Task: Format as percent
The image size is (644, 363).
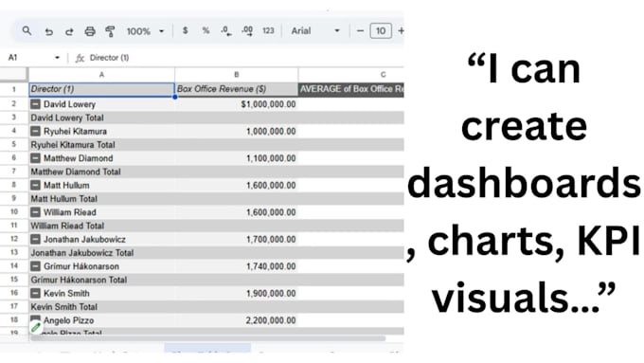Action: coord(206,31)
